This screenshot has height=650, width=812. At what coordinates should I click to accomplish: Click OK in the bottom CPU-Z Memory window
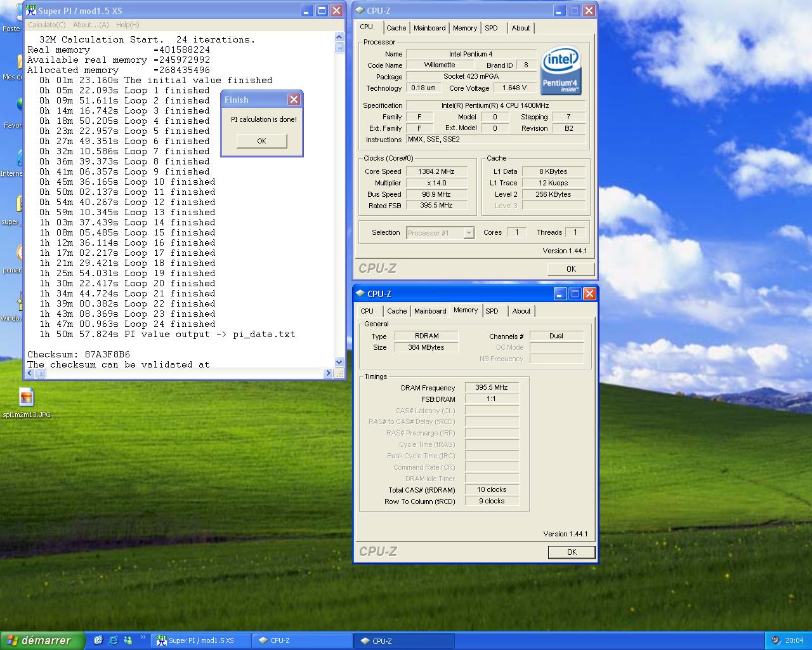coord(572,552)
